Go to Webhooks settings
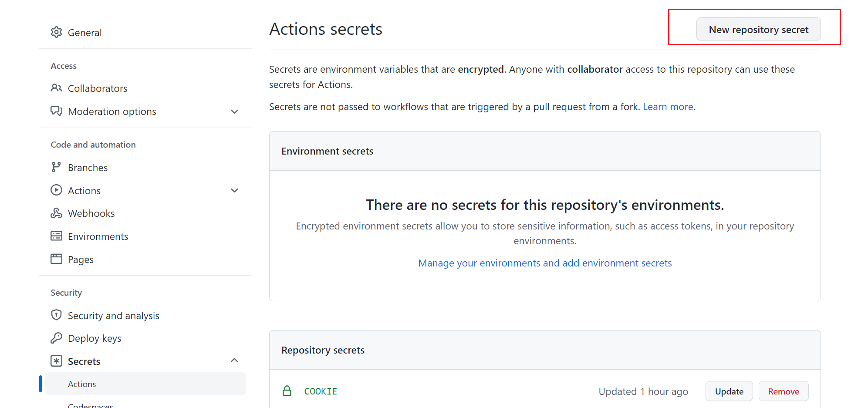The width and height of the screenshot is (868, 408). tap(91, 213)
